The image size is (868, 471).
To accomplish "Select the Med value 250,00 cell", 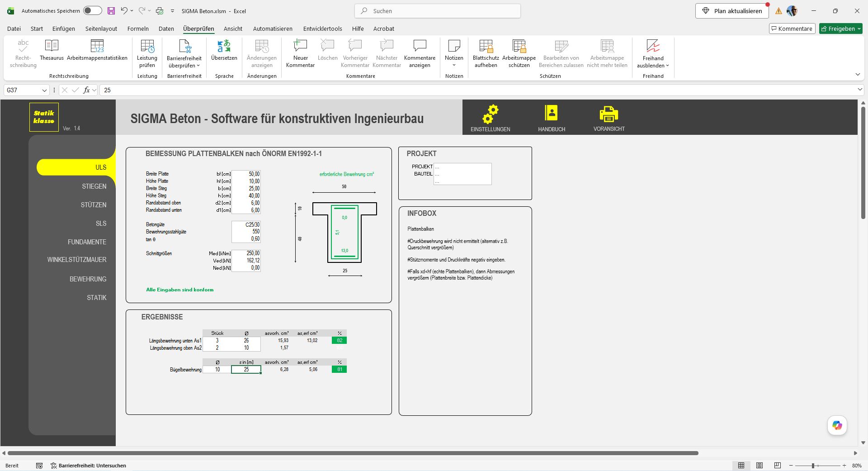I will [x=246, y=253].
